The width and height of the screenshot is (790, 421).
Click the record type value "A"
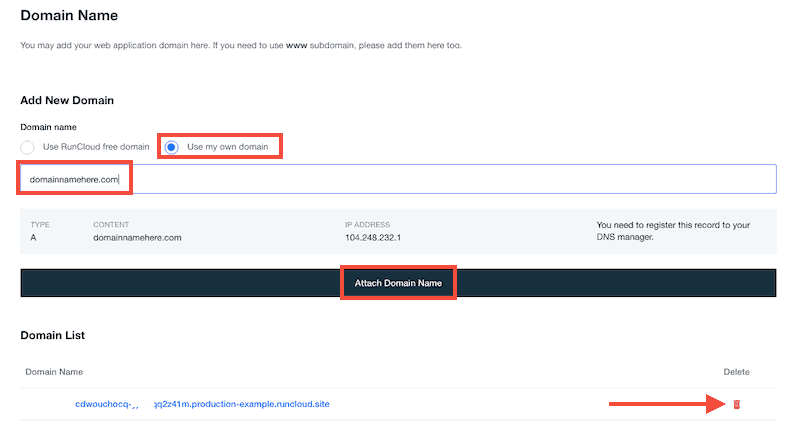34,239
